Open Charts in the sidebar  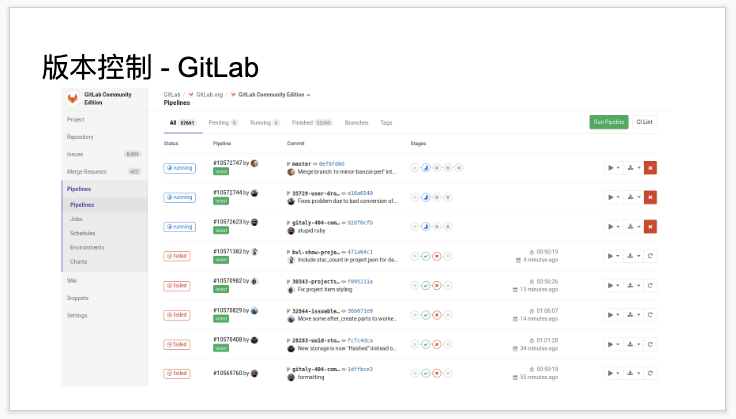point(78,262)
